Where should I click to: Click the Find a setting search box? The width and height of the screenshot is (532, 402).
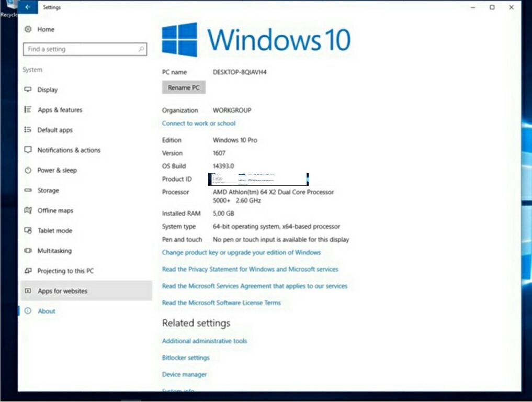pos(85,49)
